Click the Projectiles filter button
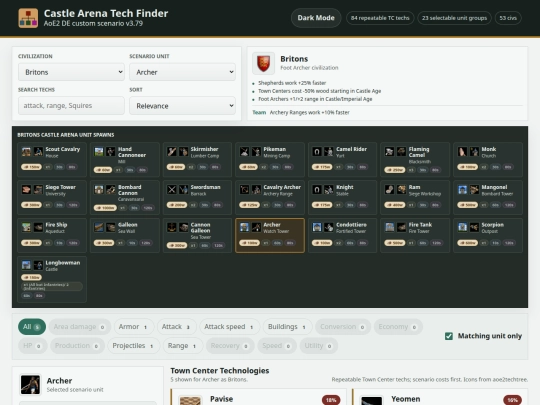The image size is (540, 405). point(134,346)
